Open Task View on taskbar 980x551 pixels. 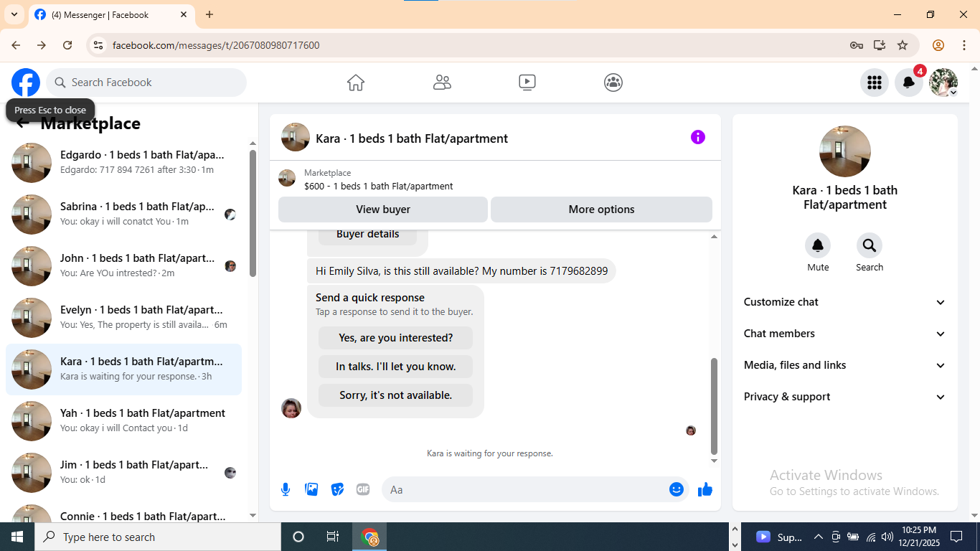(x=333, y=537)
